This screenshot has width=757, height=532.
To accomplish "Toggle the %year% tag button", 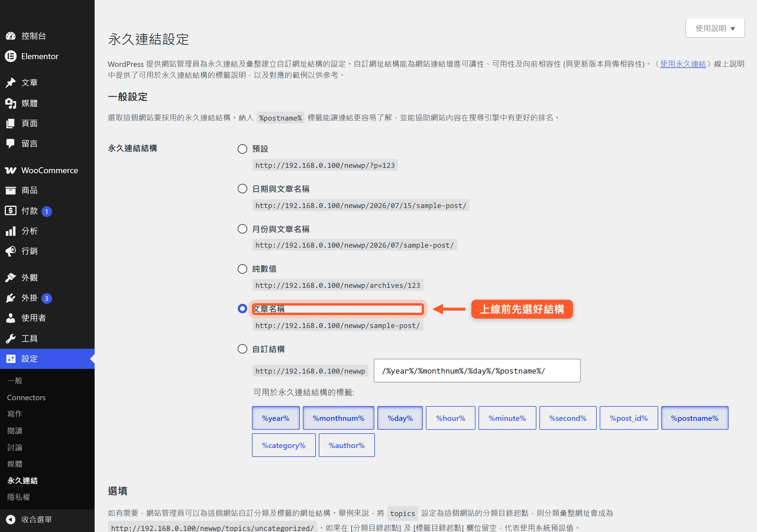I will coord(276,418).
